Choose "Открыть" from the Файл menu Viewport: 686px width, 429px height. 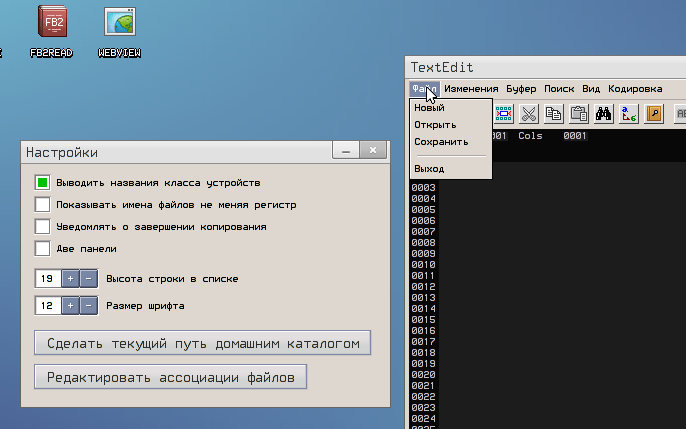click(x=451, y=125)
